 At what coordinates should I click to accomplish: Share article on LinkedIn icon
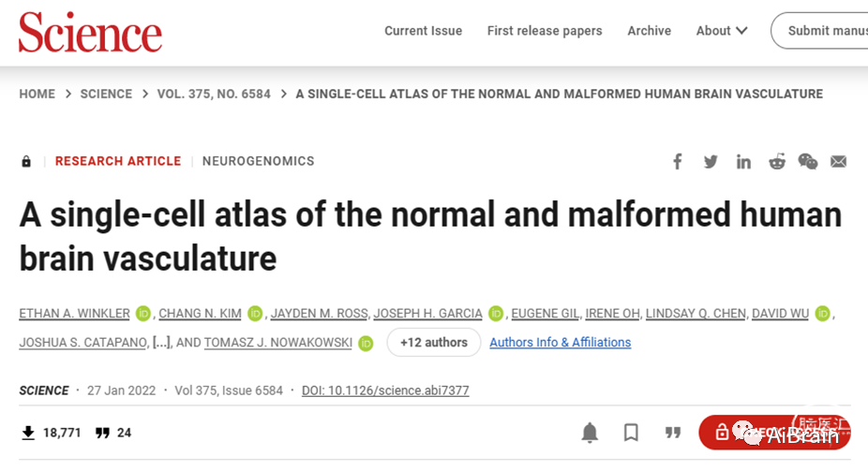[743, 161]
